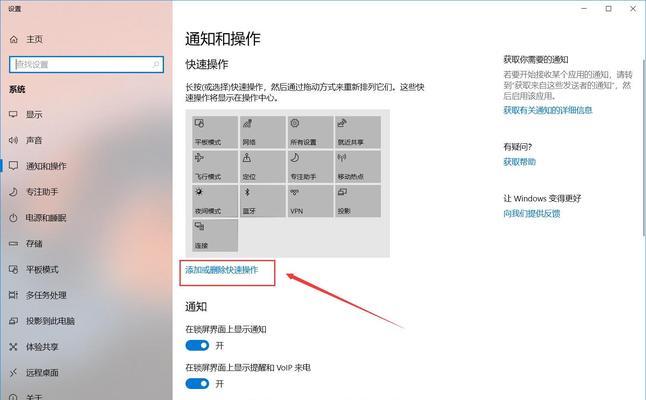Select the 就近共享 quick action tile
646x400 pixels.
pos(358,132)
